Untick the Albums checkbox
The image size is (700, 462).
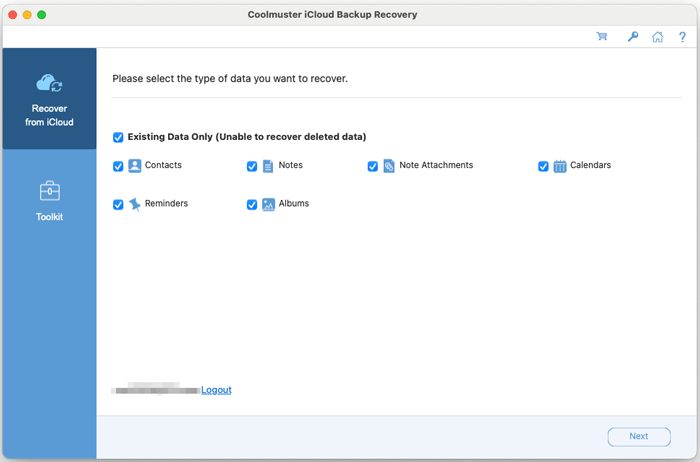(x=252, y=204)
